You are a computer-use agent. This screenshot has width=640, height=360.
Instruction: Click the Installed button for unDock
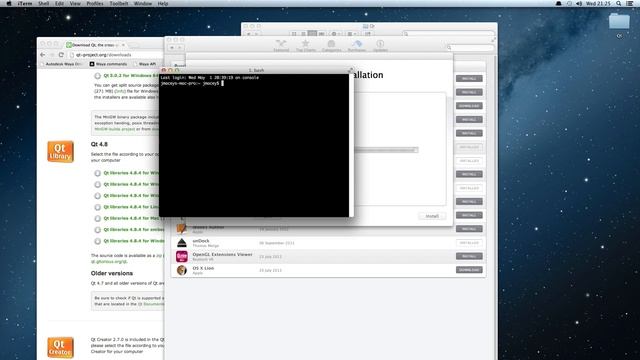469,243
